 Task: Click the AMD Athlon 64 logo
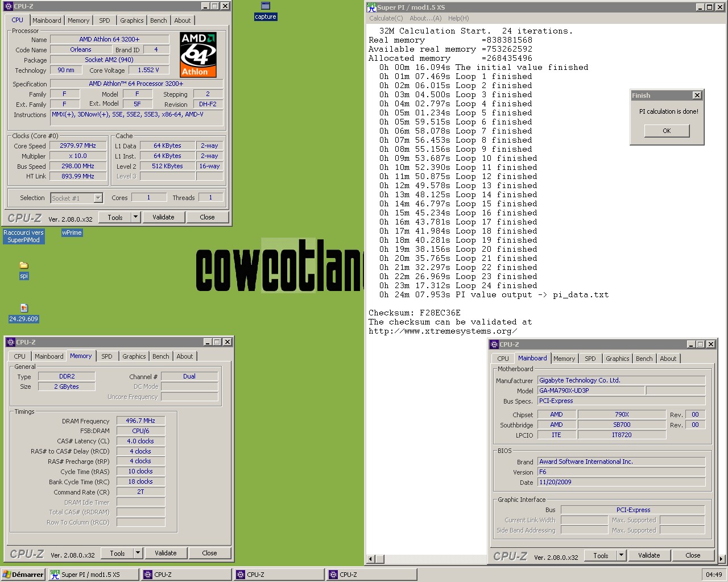198,55
